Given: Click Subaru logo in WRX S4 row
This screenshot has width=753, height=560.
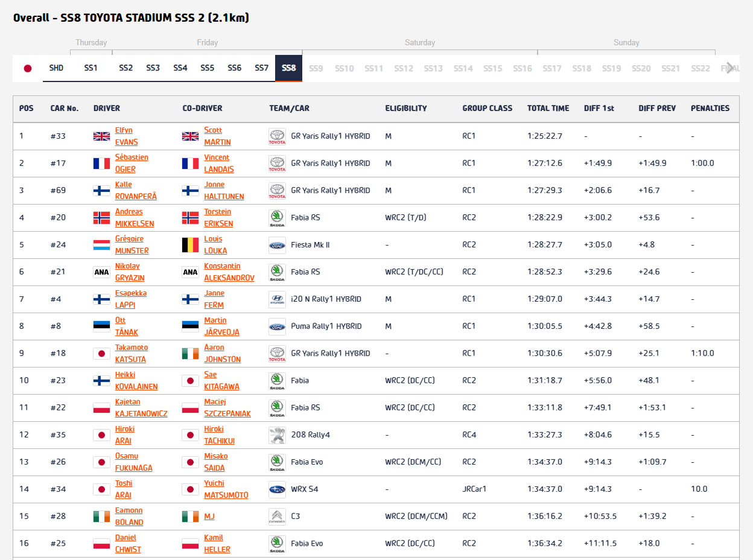Looking at the screenshot, I should coord(277,489).
